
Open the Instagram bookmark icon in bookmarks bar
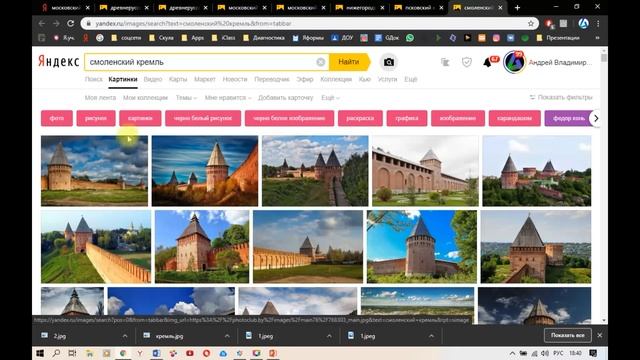coord(496,38)
